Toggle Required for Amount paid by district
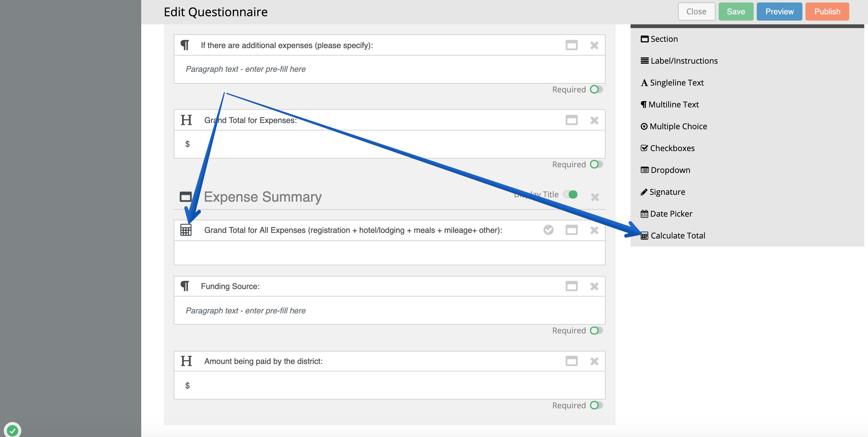Viewport: 868px width, 437px height. point(596,405)
